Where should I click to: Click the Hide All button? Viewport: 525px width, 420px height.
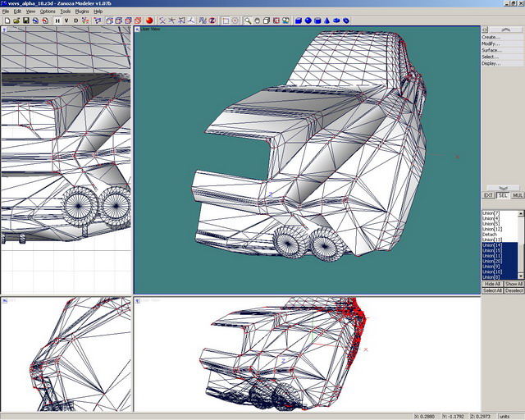tap(492, 284)
